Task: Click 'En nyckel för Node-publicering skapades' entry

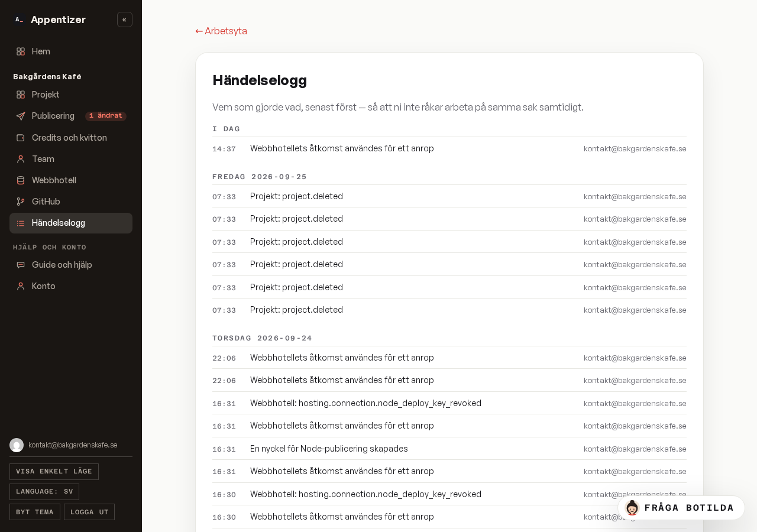Action: [449, 449]
